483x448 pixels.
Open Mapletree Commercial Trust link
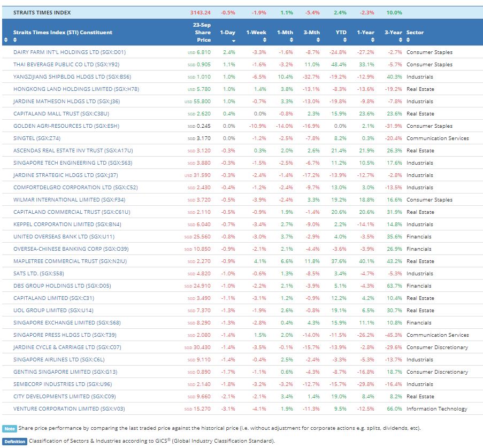click(x=70, y=261)
